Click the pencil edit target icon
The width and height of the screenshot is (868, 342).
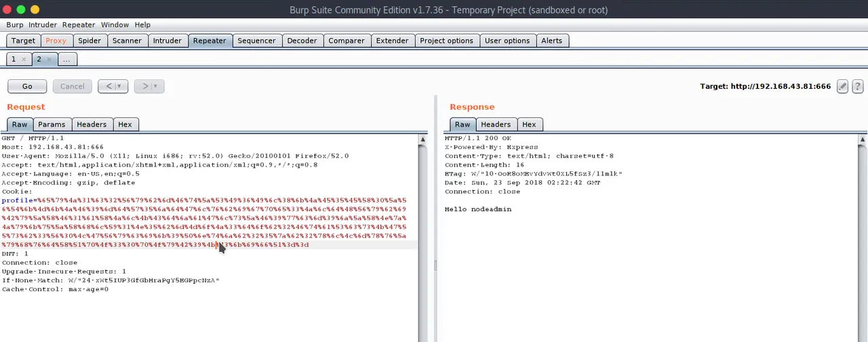pos(842,86)
